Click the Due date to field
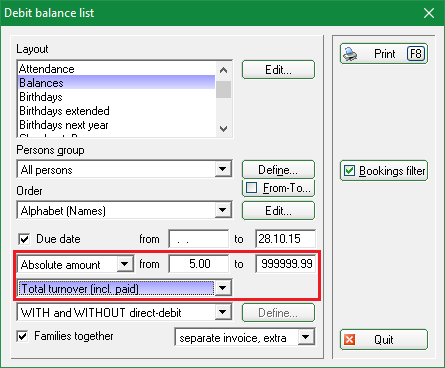The width and height of the screenshot is (445, 368). (285, 239)
